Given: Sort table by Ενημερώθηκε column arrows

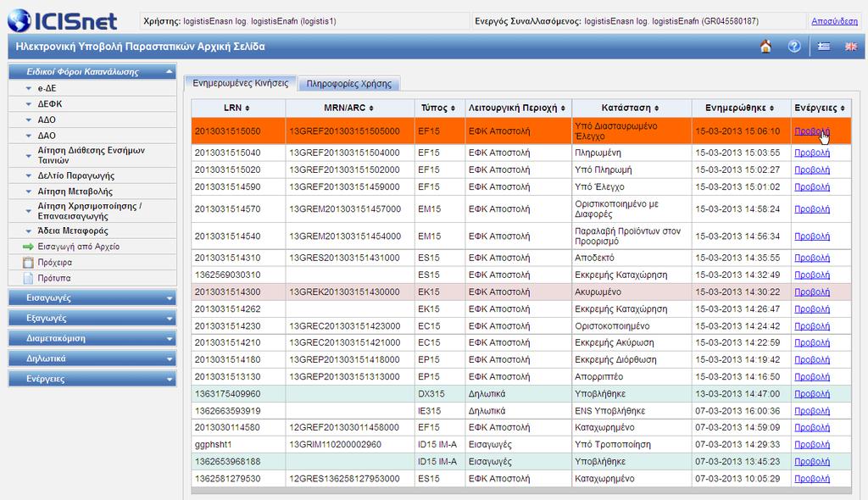Looking at the screenshot, I should [771, 108].
